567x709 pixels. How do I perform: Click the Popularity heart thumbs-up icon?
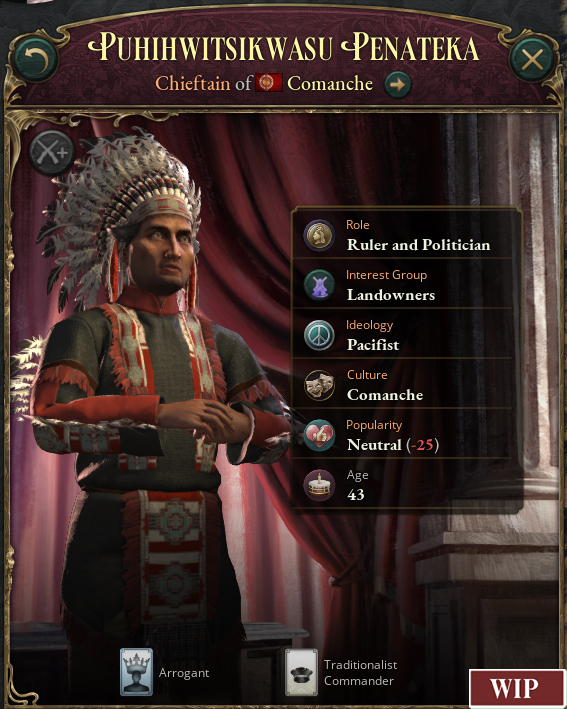point(319,435)
